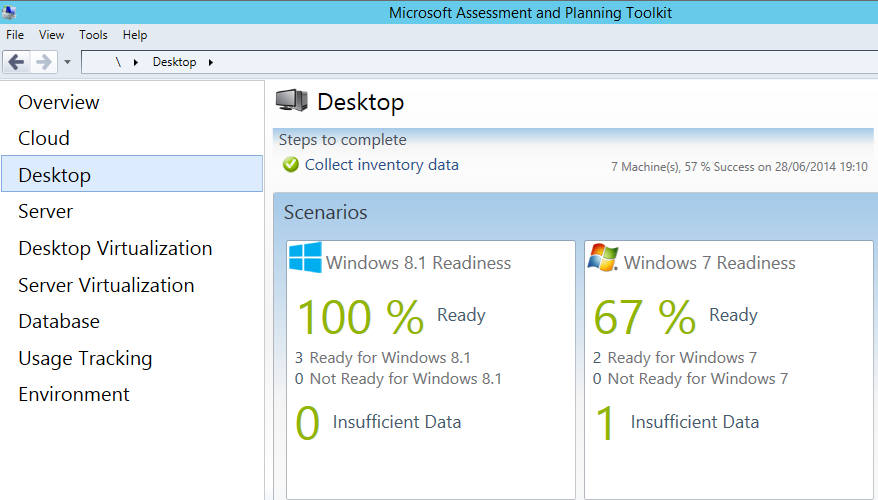Expand the arrow after Desktop in breadcrumb

(x=211, y=62)
